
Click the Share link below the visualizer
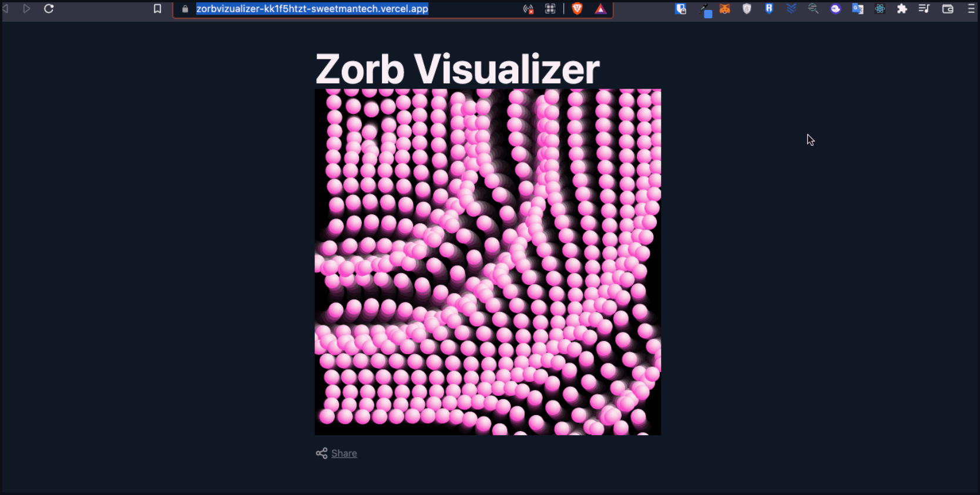pos(344,453)
